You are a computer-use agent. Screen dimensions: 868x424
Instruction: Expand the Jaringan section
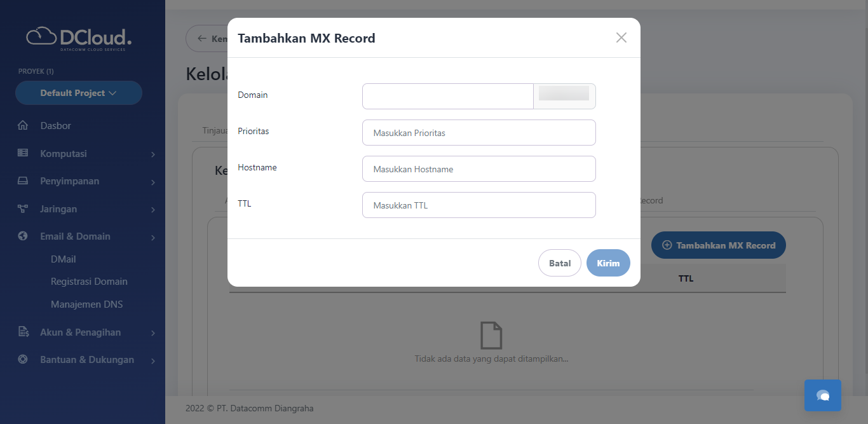(x=153, y=209)
